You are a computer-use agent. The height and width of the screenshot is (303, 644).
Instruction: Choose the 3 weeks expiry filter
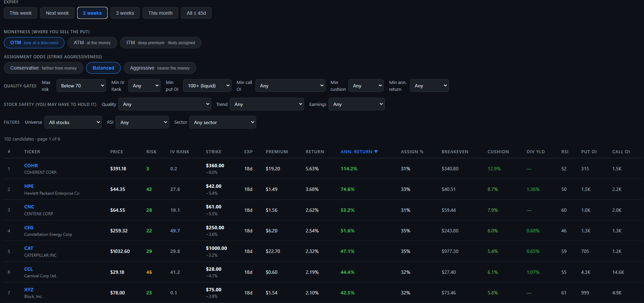tap(125, 13)
